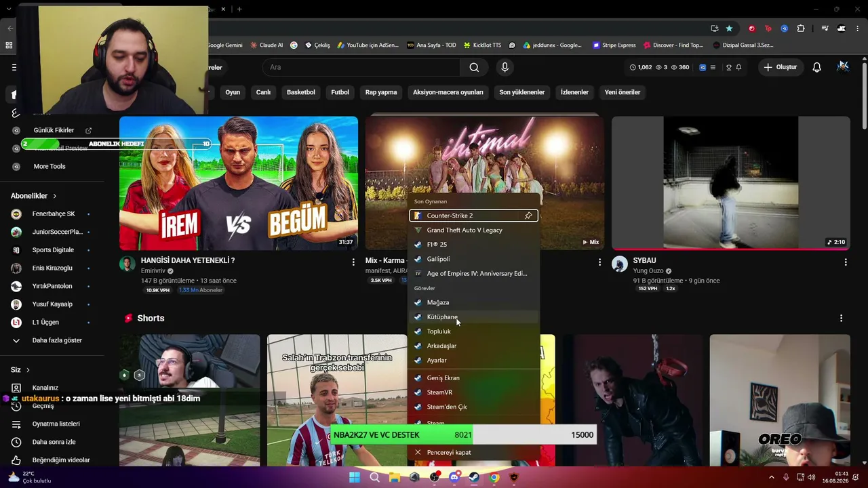The height and width of the screenshot is (488, 868).
Task: Open Steam from the taskbar
Action: pos(474,477)
